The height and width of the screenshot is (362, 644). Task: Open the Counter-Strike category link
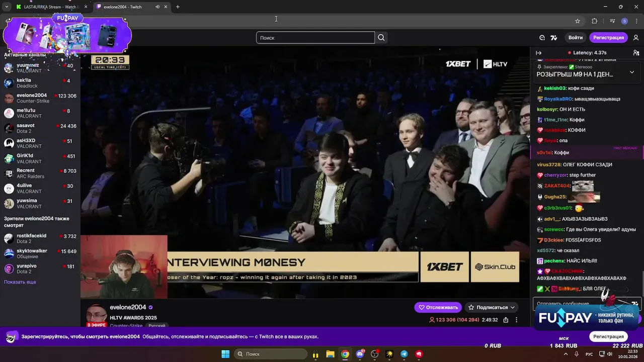pyautogui.click(x=126, y=326)
